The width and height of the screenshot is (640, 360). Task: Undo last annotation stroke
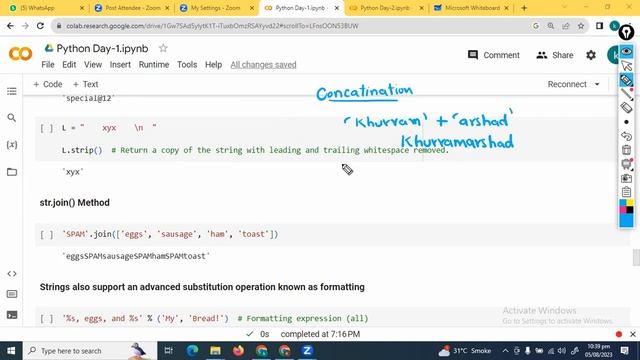click(627, 136)
